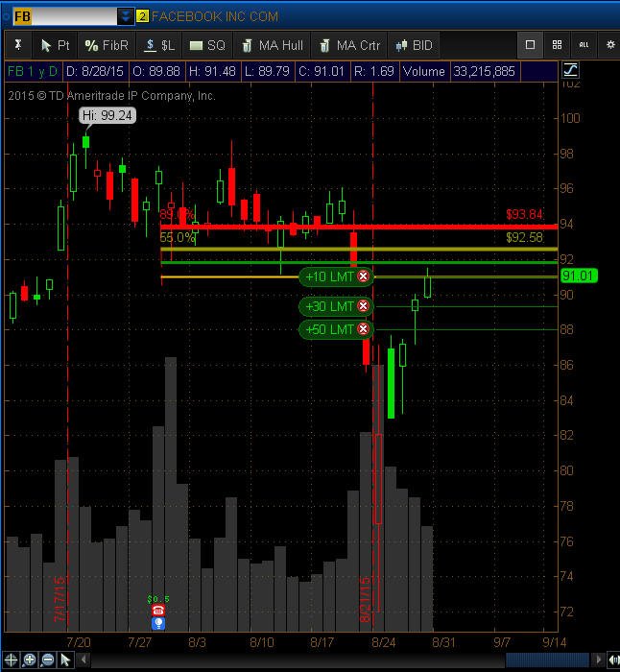Click the $0.5 green marker text
This screenshot has width=620, height=672.
(158, 599)
